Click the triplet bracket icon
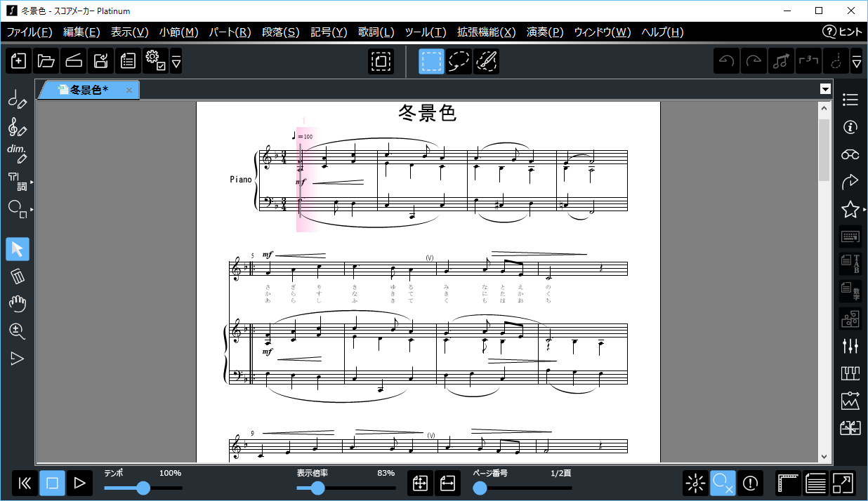Viewport: 868px width, 501px height. pos(809,61)
